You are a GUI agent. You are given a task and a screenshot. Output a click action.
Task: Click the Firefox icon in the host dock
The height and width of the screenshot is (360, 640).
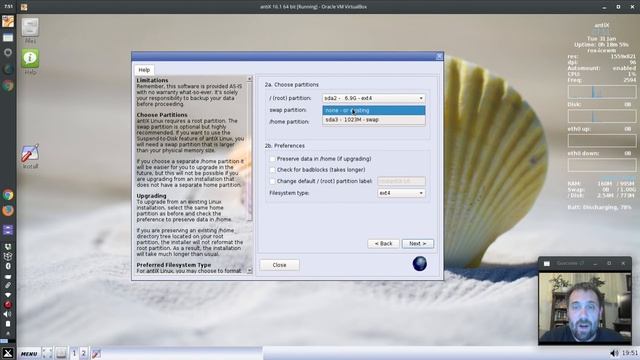8,211
